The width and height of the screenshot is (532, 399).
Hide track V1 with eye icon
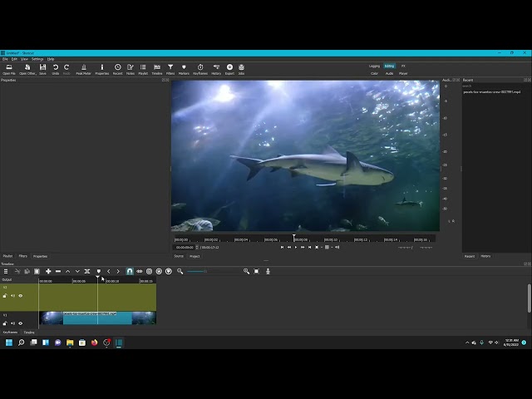click(x=20, y=323)
